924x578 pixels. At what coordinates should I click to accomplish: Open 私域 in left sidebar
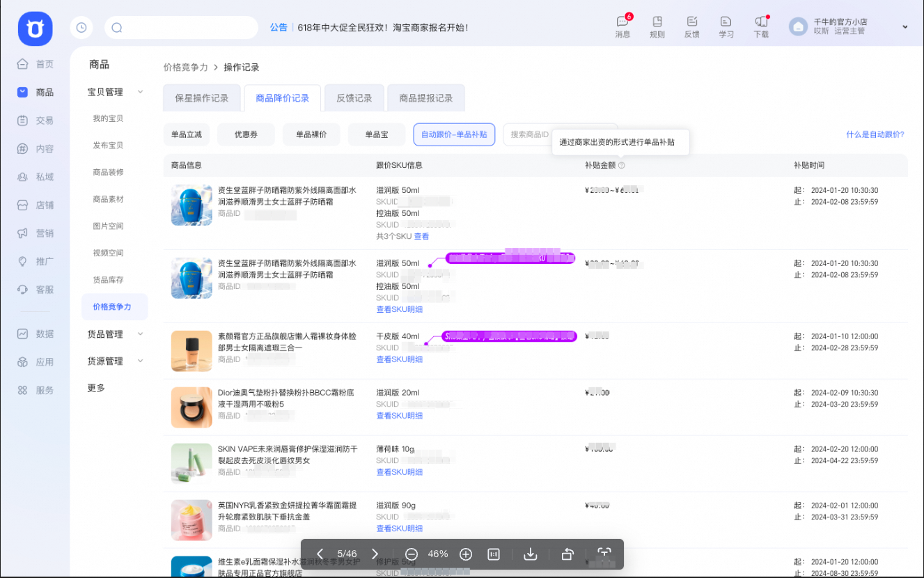coord(35,177)
